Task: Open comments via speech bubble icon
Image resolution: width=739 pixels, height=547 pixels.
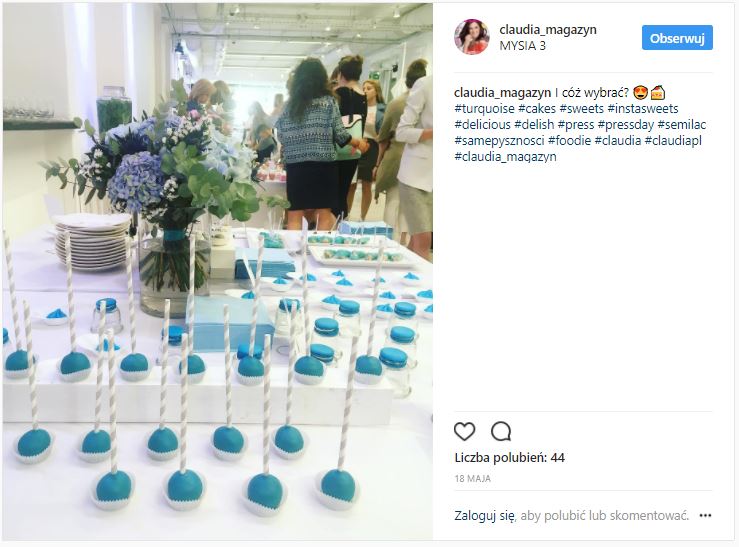Action: click(x=501, y=431)
